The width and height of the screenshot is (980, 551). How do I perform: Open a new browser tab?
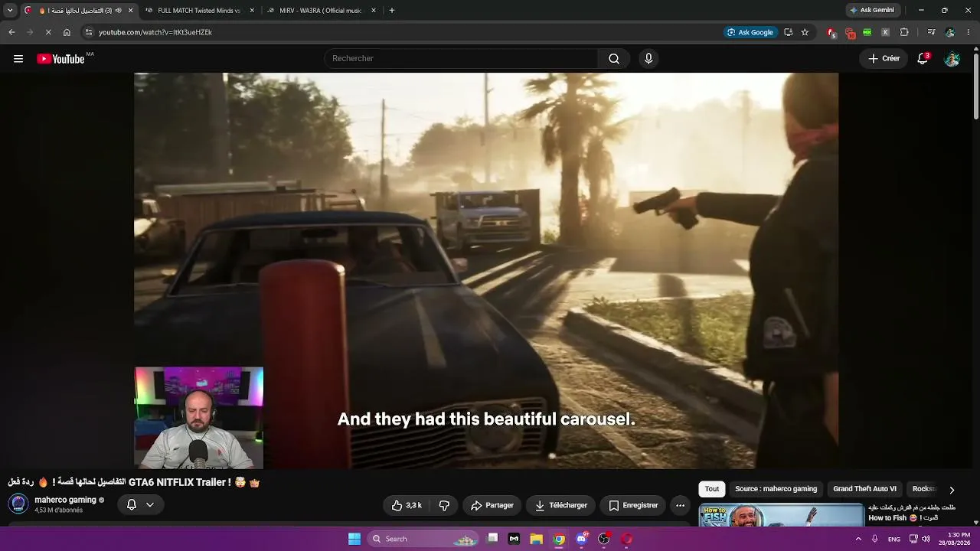click(x=392, y=11)
